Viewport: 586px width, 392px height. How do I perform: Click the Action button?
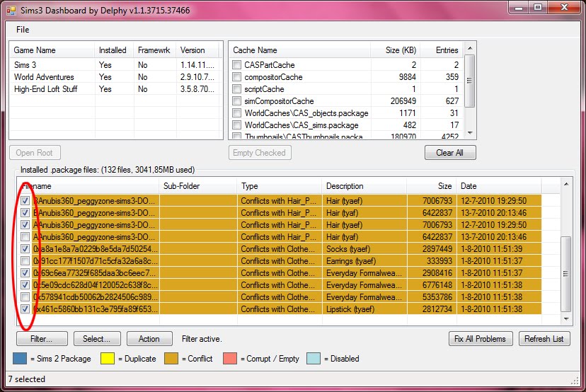(149, 338)
